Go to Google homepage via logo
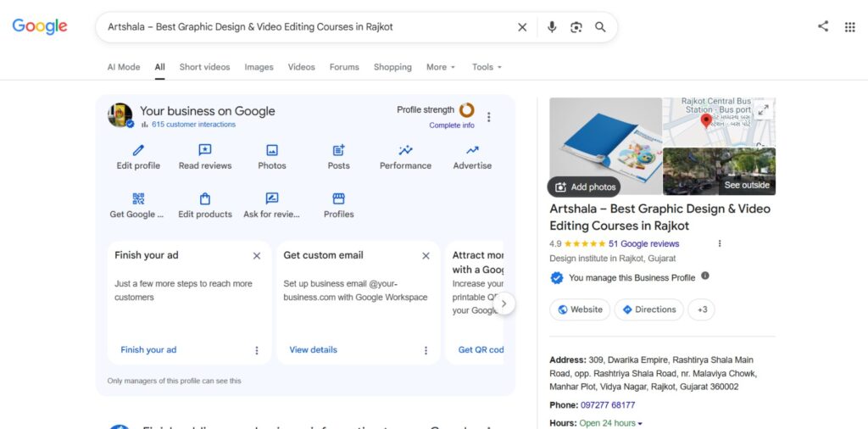Screen dimensions: 868x429 click(40, 26)
